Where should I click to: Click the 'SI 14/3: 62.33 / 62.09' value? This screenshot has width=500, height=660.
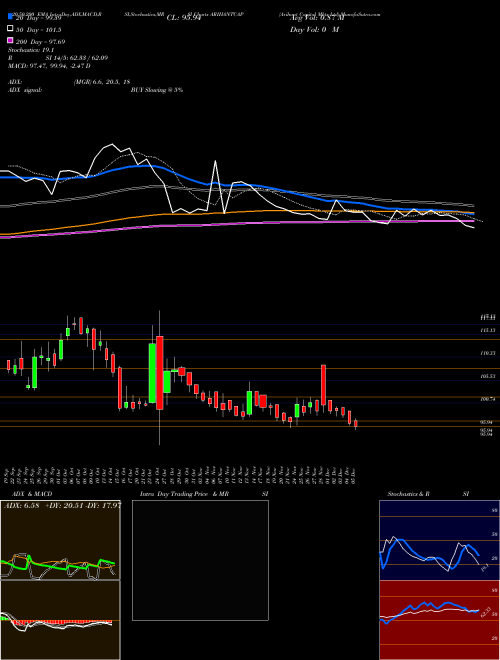(77, 58)
